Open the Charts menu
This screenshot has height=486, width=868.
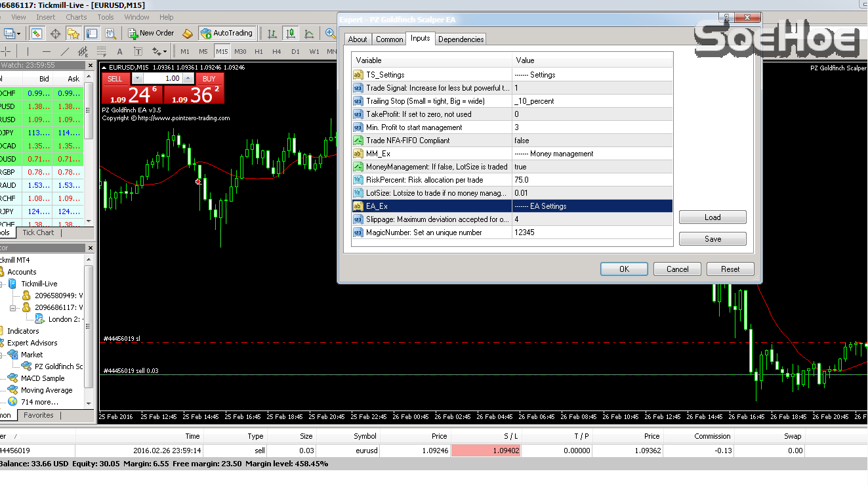(76, 17)
